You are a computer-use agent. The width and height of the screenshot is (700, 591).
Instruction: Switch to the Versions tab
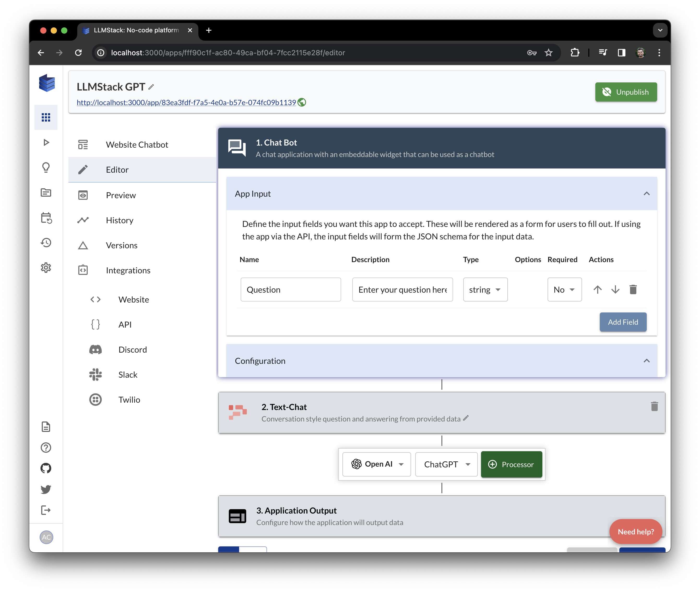click(122, 245)
